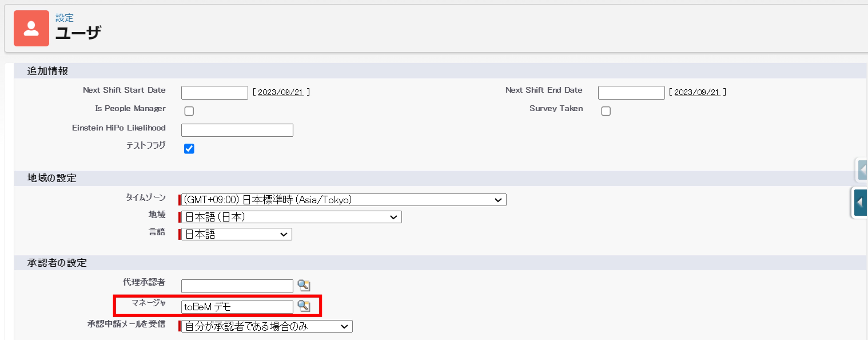
Task: Open the 言語 dropdown
Action: click(x=236, y=234)
